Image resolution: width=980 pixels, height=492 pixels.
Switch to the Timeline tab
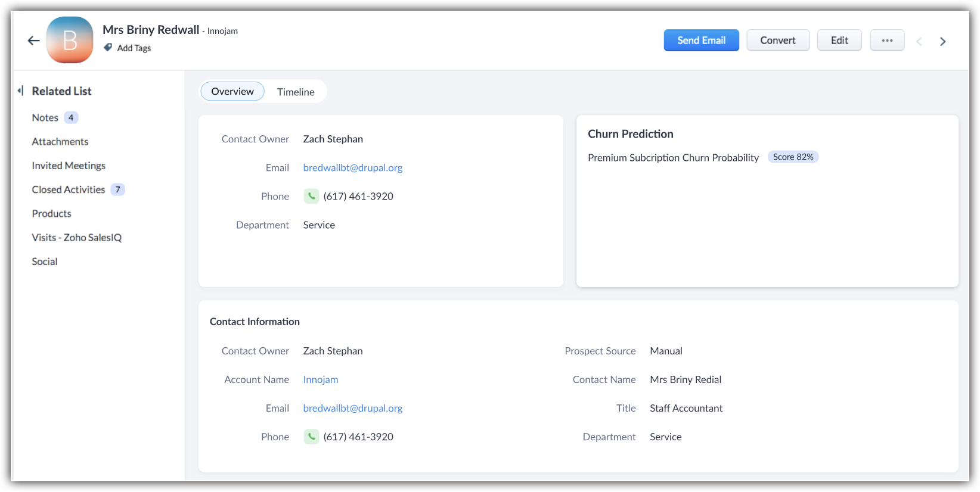tap(296, 92)
